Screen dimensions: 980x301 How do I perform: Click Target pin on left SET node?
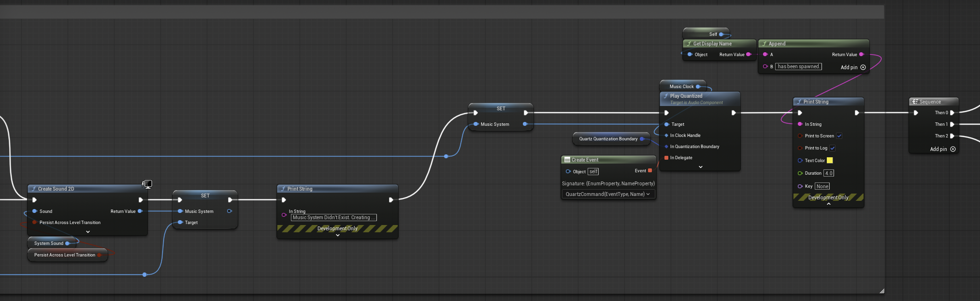click(x=180, y=223)
